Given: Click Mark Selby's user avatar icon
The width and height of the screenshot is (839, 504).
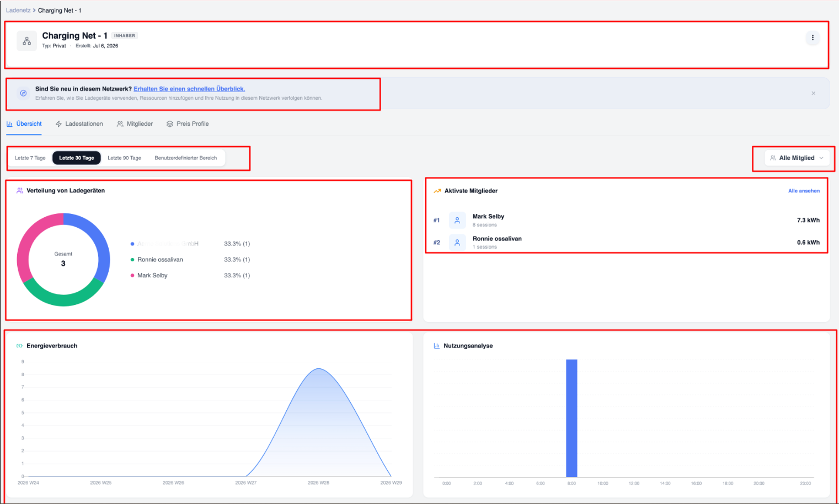Looking at the screenshot, I should pyautogui.click(x=457, y=220).
